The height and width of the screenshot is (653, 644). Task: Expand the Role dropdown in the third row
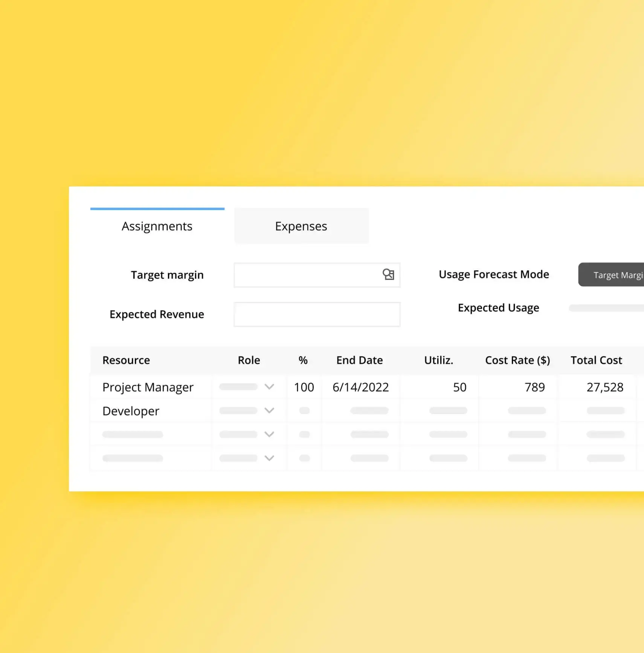(269, 434)
